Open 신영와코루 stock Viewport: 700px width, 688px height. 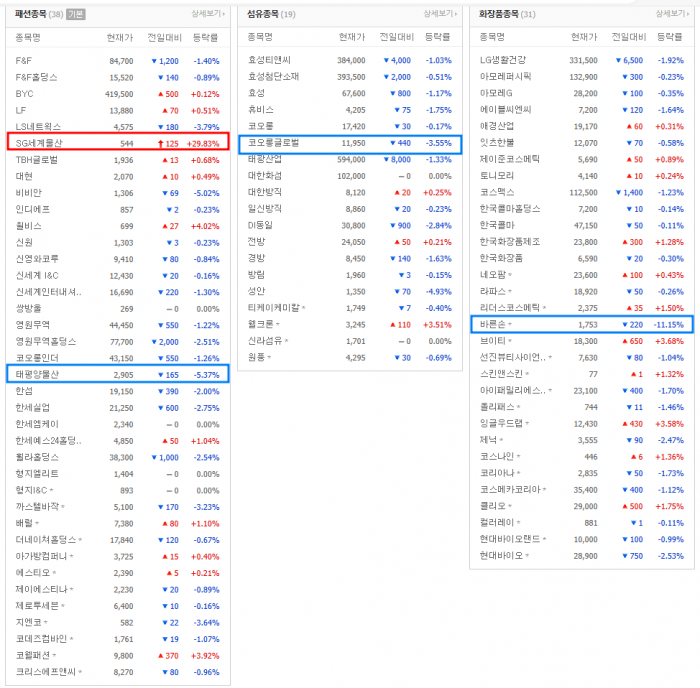coord(37,259)
